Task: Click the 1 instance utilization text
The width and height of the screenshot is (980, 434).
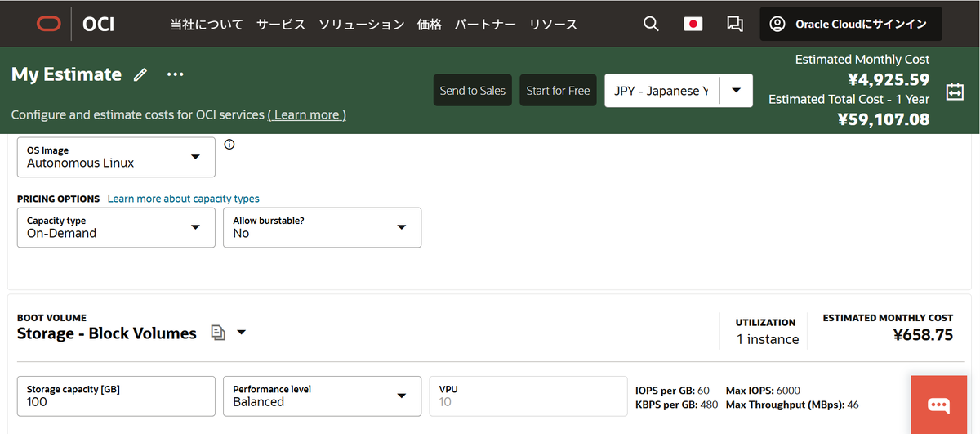Action: tap(768, 339)
